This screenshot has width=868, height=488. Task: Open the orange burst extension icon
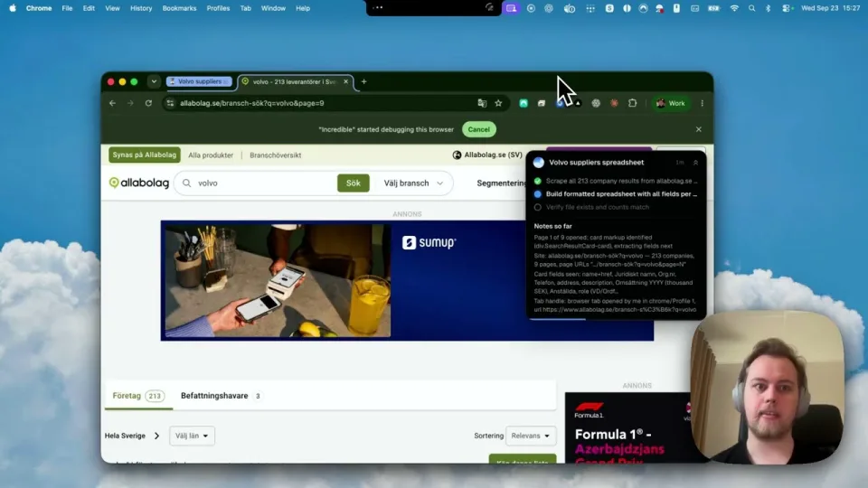(614, 103)
